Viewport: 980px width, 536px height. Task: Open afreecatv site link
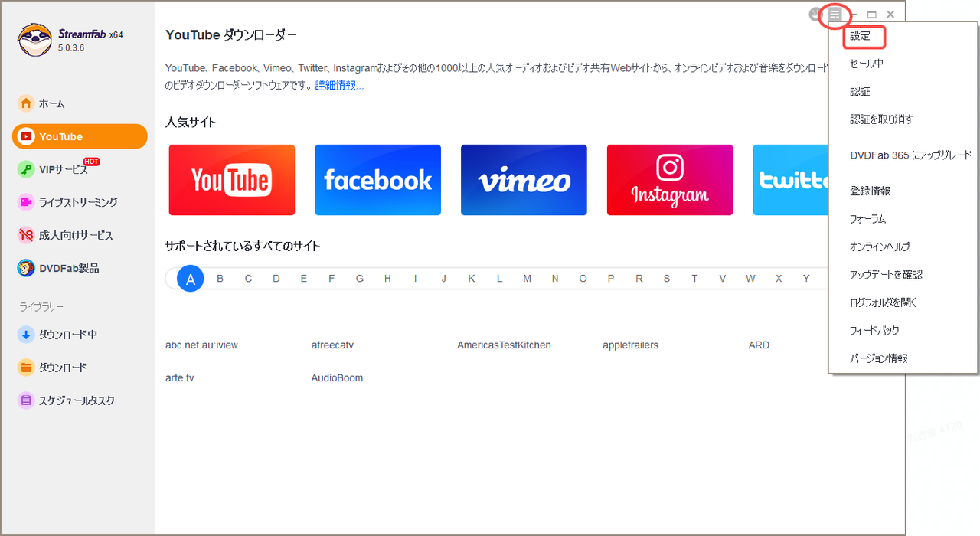point(332,345)
